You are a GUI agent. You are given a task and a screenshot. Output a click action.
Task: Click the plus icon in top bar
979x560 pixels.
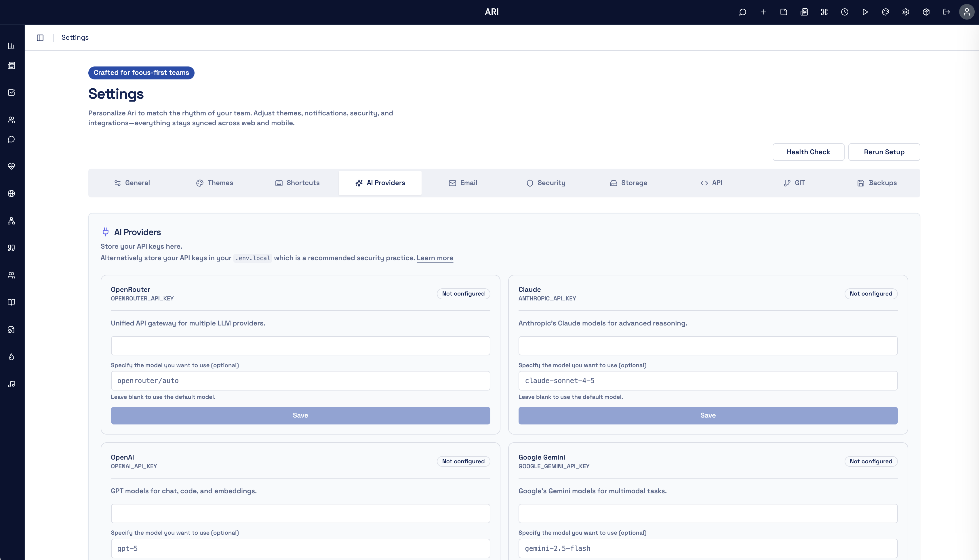(763, 12)
